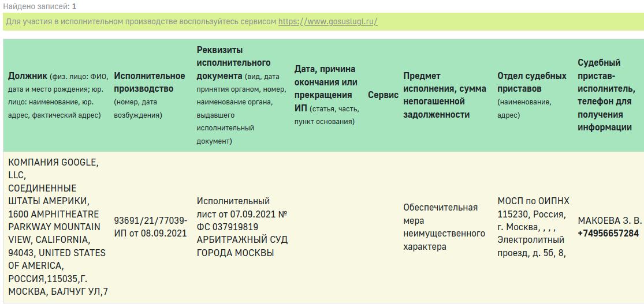644x304 pixels.
Task: Click the 'Сервис' column header
Action: tap(383, 95)
